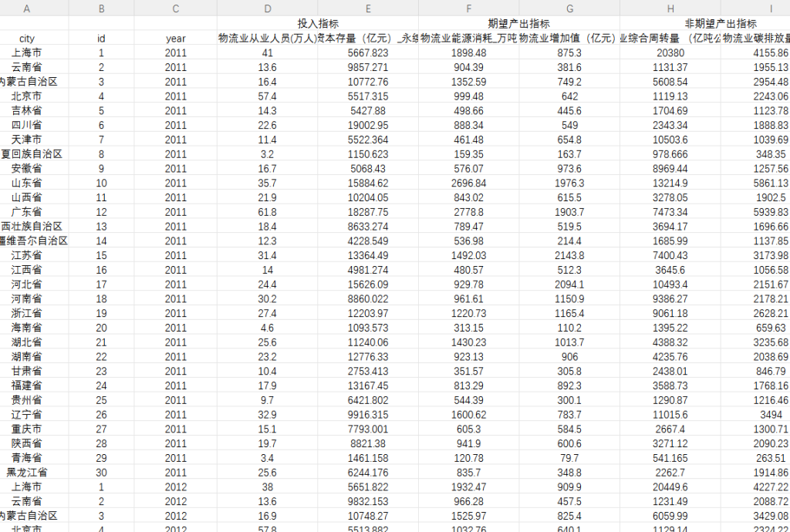Image resolution: width=790 pixels, height=532 pixels.
Task: Select cell with value 1898.48
Action: [469, 53]
